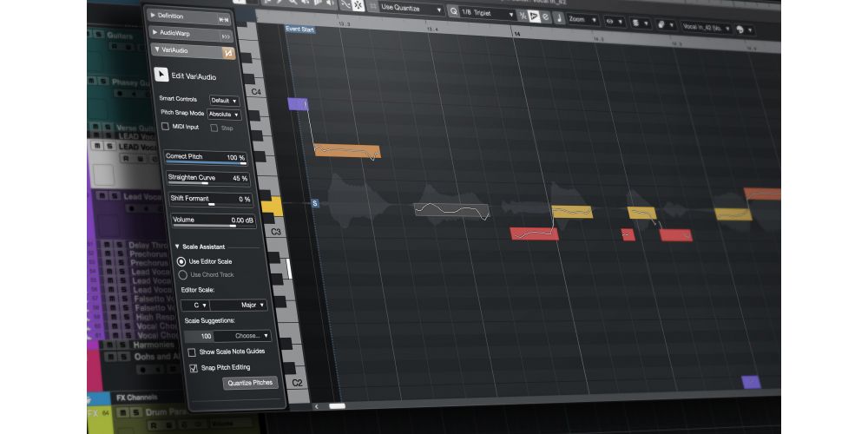Solo the Harmonies track
The height and width of the screenshot is (434, 868).
(x=122, y=345)
